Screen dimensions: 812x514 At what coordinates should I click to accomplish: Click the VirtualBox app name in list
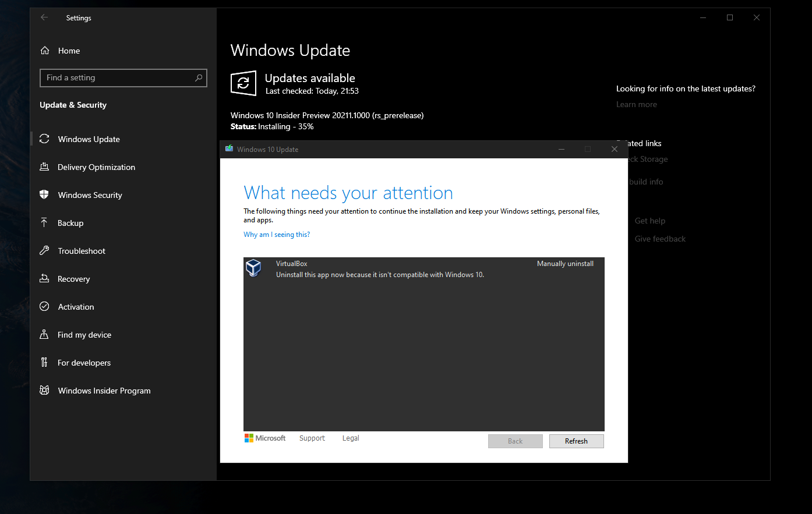point(291,264)
